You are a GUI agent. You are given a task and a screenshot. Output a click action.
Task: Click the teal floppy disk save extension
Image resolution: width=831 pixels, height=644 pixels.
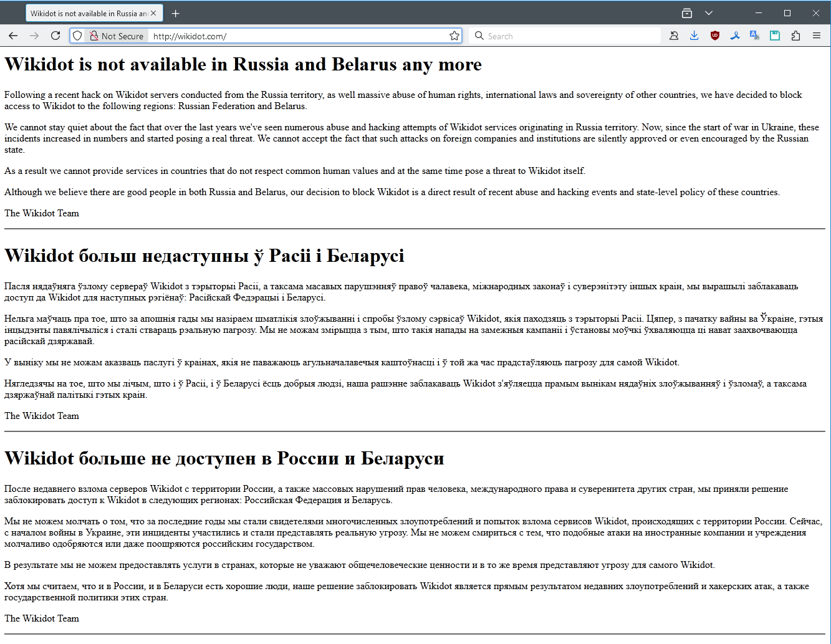click(775, 36)
